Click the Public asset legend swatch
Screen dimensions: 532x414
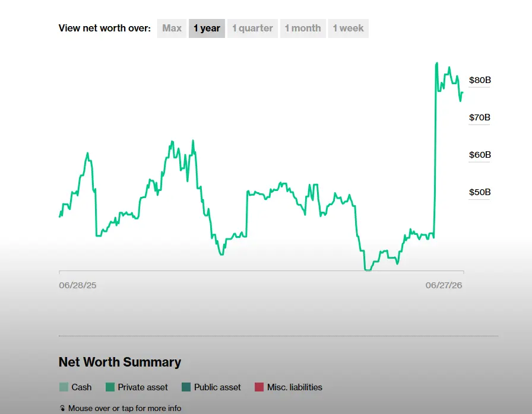point(186,387)
